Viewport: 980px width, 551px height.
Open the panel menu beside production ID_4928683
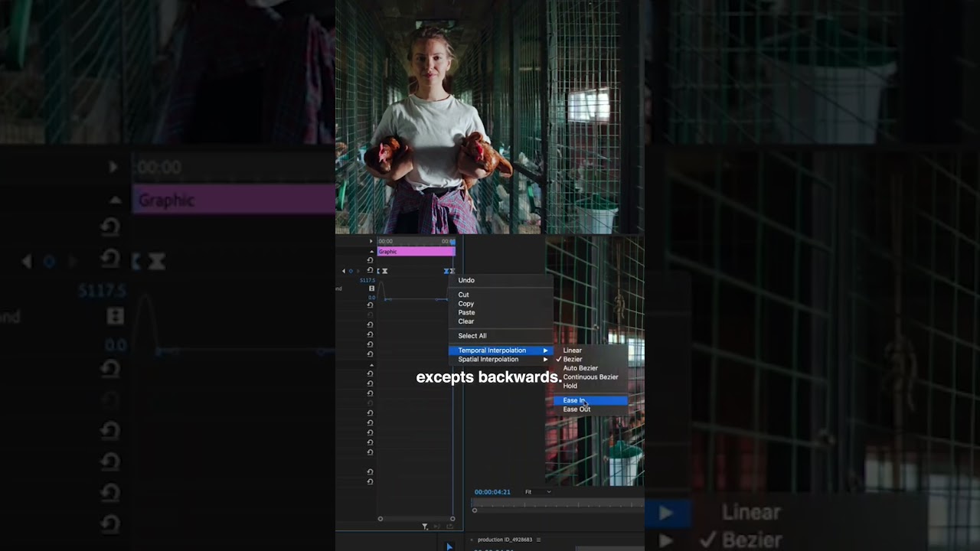pyautogui.click(x=539, y=540)
